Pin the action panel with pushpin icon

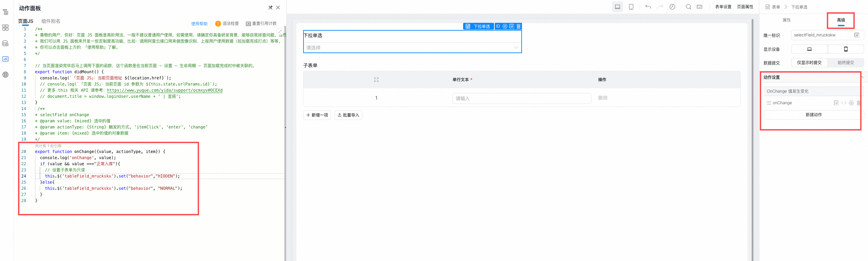tap(270, 7)
